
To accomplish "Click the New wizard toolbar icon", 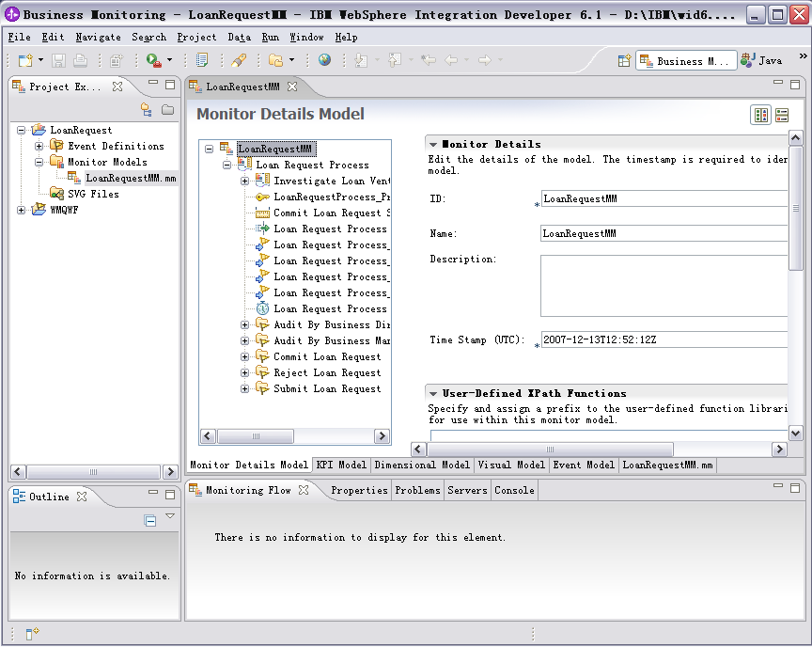I will [x=25, y=60].
